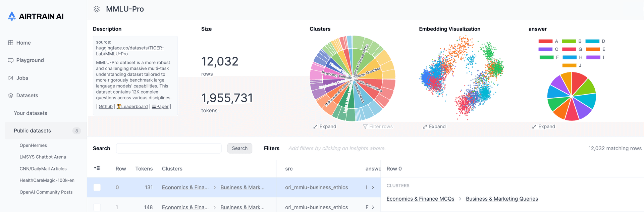This screenshot has width=644, height=212.
Task: Tick the checkbox for row 0
Action: tap(97, 188)
